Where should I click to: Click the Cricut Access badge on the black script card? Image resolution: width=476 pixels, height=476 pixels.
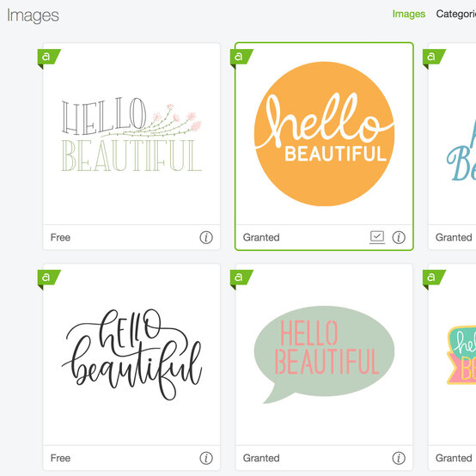coord(49,279)
